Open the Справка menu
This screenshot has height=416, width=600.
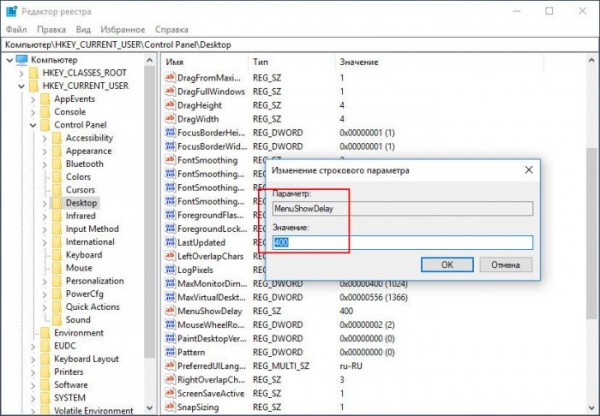pos(171,29)
